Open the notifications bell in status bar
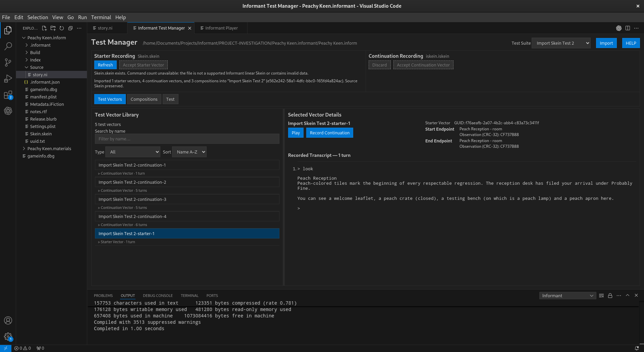 pos(637,348)
